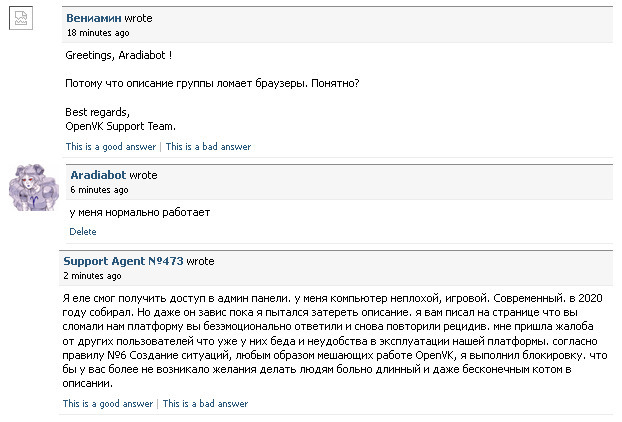
Task: Click the "18 minutes ago" timestamp
Action: click(97, 32)
